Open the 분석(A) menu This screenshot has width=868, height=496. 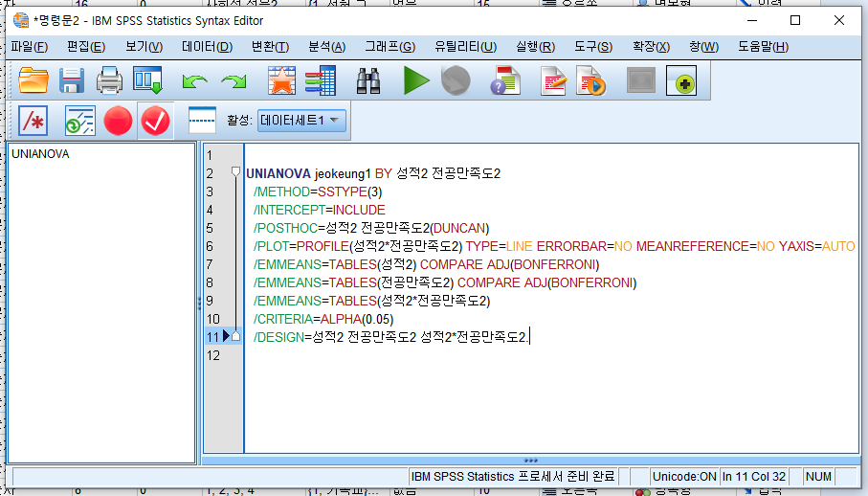tap(327, 47)
